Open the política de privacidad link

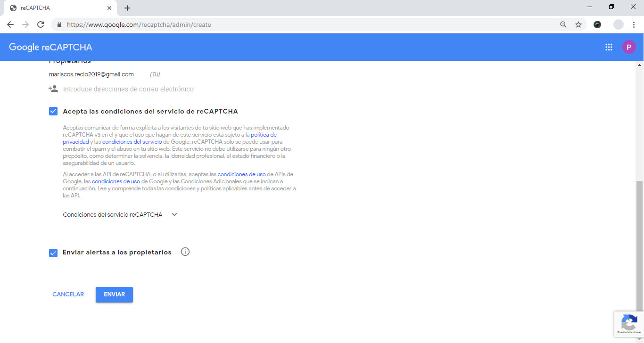[170, 138]
